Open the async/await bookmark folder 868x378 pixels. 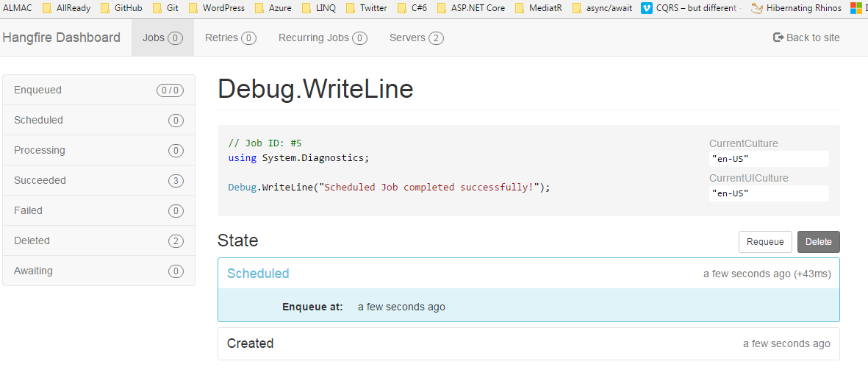click(x=602, y=8)
